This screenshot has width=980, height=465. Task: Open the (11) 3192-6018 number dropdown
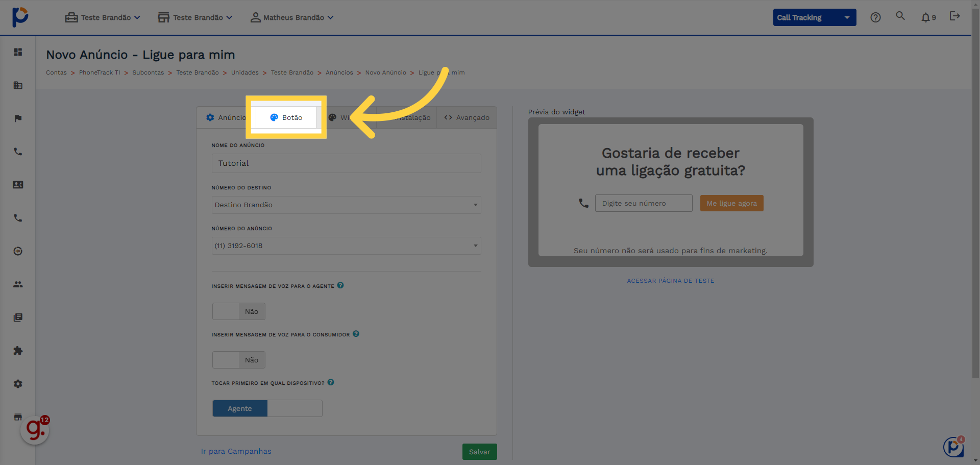pos(347,246)
